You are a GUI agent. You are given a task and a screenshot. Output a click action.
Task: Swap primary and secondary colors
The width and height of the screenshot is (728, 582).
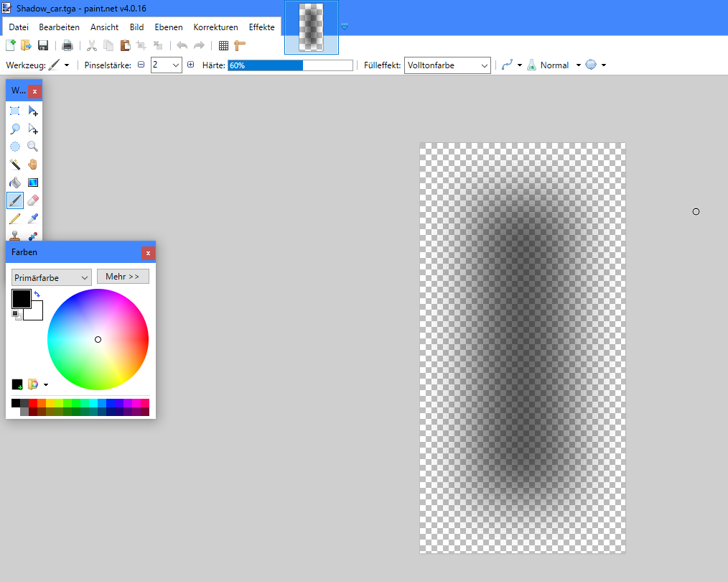(37, 294)
